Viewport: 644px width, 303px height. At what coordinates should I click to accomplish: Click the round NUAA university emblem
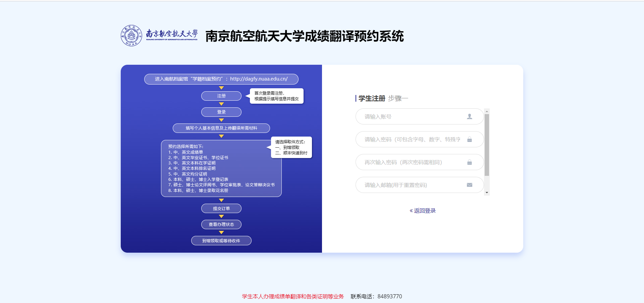[x=131, y=36]
